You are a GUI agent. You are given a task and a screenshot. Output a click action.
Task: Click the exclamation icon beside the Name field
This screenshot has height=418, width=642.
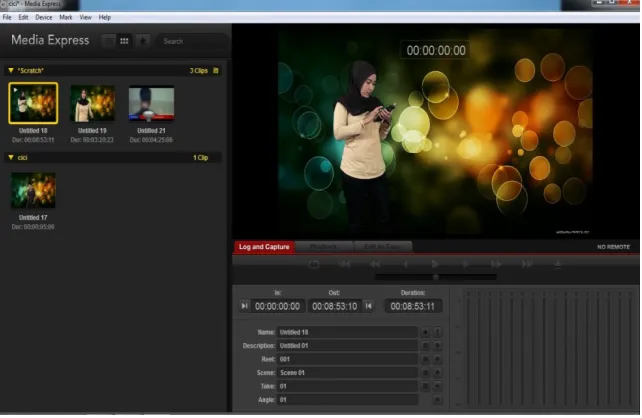(x=438, y=333)
